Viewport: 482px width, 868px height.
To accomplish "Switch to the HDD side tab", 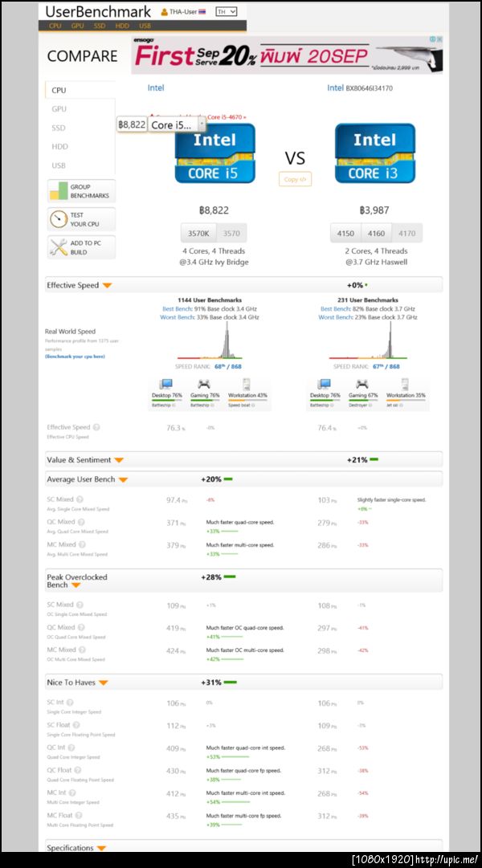I will (x=59, y=147).
